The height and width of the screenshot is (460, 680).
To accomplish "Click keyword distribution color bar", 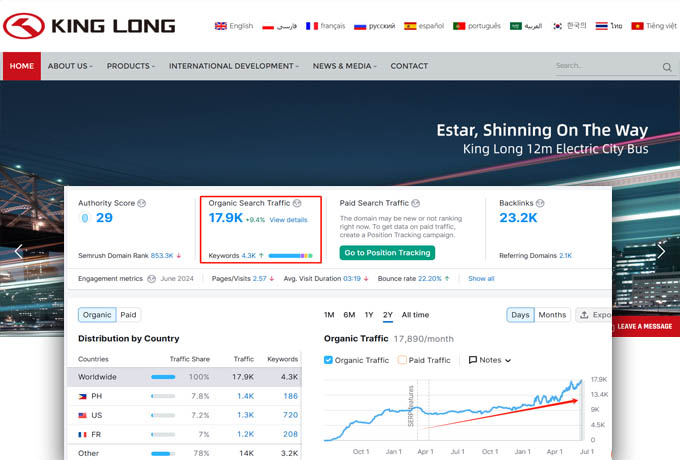I will click(x=291, y=256).
